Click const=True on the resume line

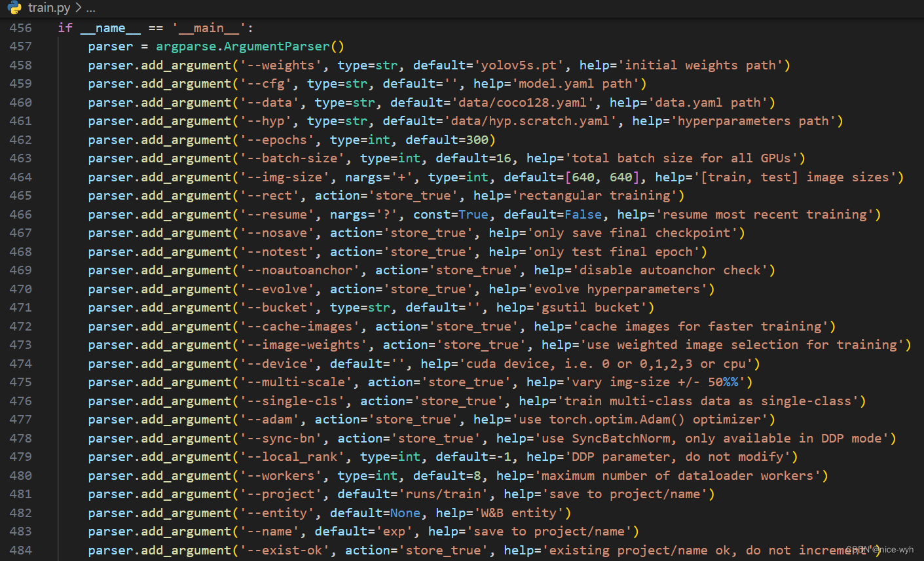click(451, 214)
